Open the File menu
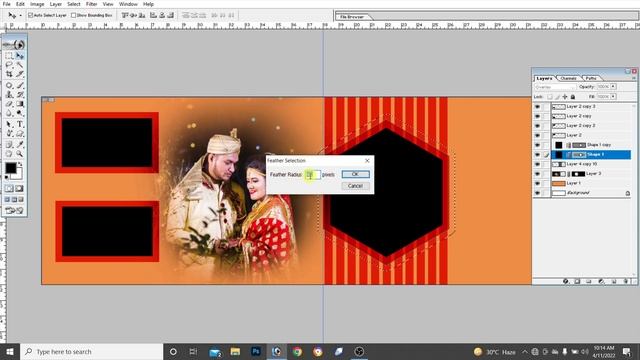The image size is (640, 360). click(x=7, y=4)
